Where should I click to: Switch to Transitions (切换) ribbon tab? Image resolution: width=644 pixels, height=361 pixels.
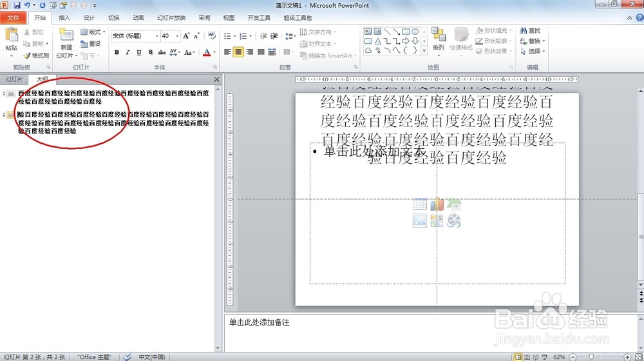tap(113, 17)
